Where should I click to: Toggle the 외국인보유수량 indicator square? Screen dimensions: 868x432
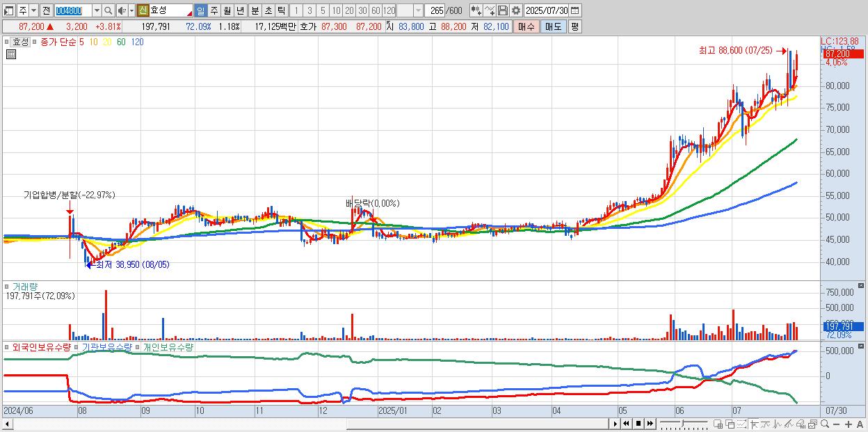(x=8, y=346)
